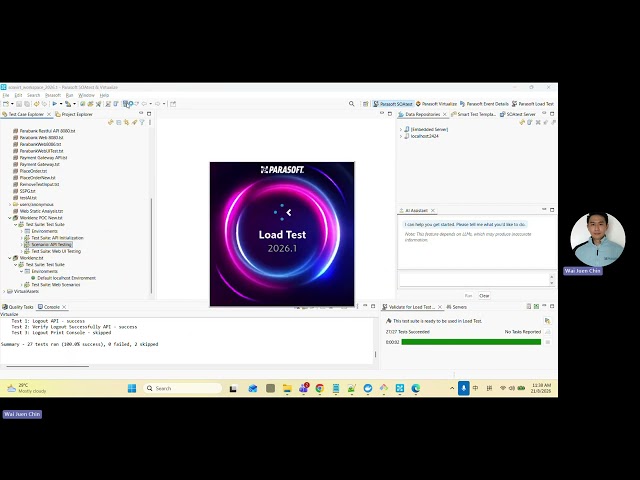The height and width of the screenshot is (480, 640).
Task: Select Scenario: API Testing tree item
Action: (x=48, y=244)
